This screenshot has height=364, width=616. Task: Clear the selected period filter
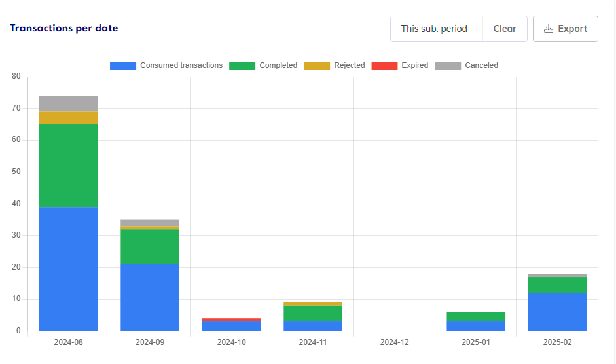point(504,29)
